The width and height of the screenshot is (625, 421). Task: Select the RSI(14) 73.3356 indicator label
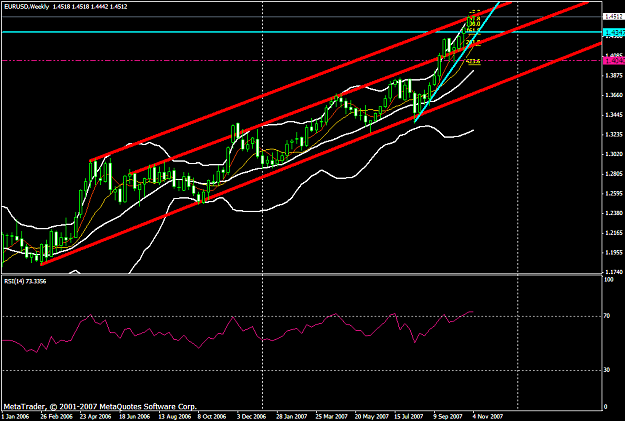[25, 281]
